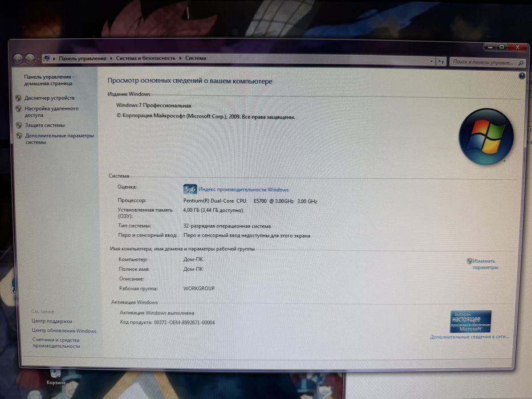Click 'Windows 7 Профессиональная' text
532x399 pixels.
154,105
